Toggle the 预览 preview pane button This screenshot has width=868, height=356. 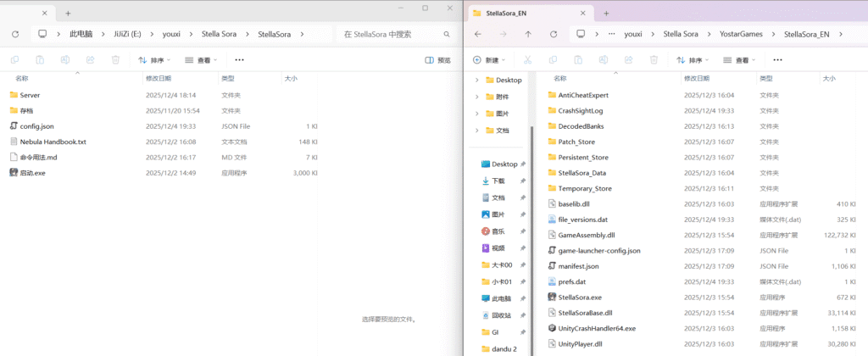coord(438,60)
